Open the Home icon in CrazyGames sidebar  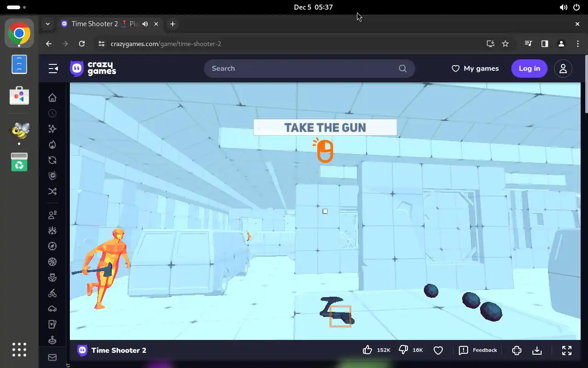(x=52, y=98)
